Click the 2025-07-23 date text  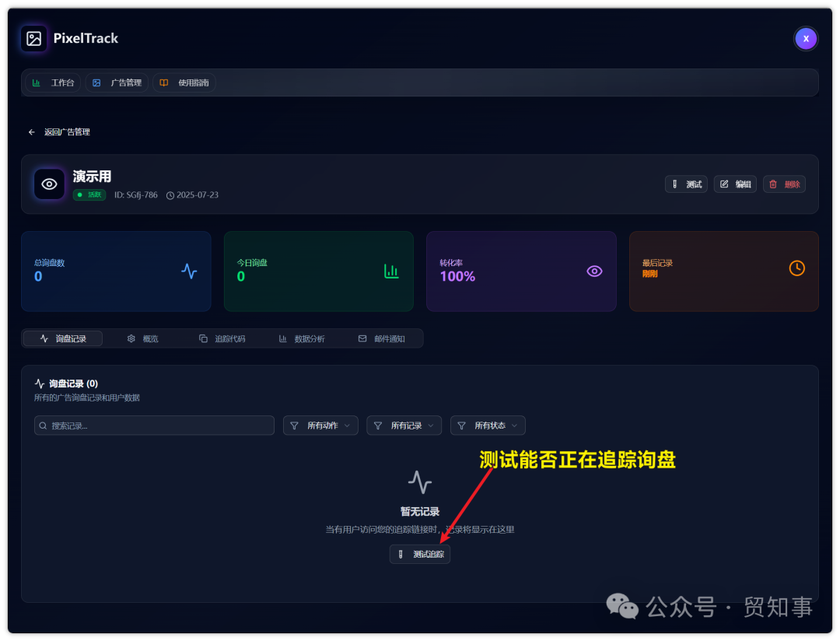tap(197, 194)
